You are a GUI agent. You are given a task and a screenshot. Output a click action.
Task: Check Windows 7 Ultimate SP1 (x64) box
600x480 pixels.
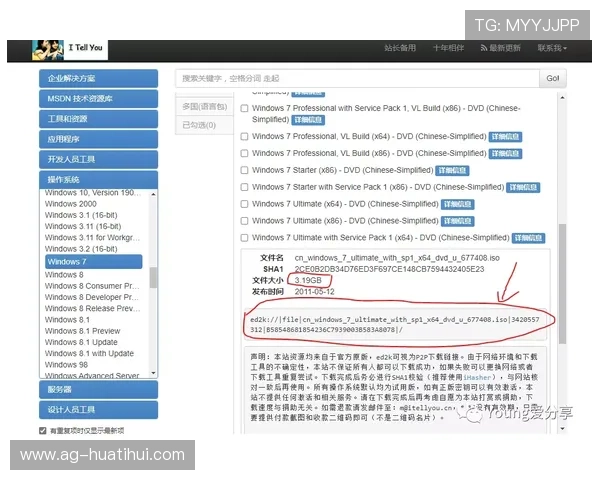pyautogui.click(x=244, y=238)
